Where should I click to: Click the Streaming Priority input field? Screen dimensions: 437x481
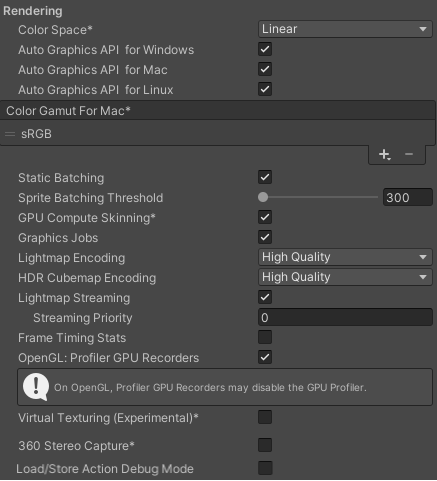pos(345,317)
